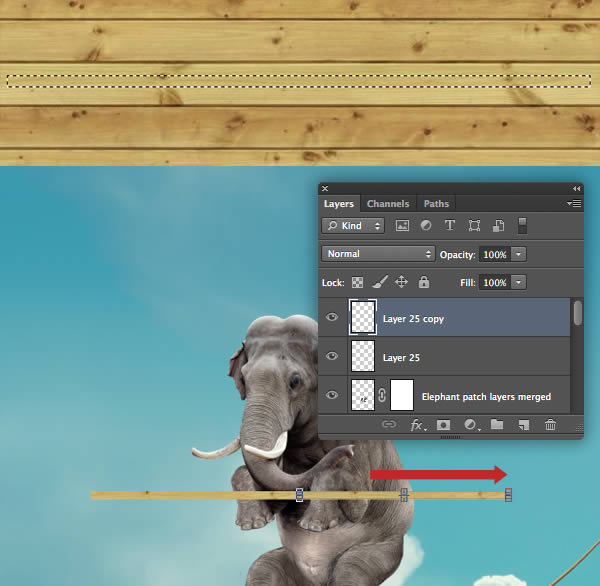
Task: Open the Normal blend mode dropdown
Action: [x=378, y=254]
